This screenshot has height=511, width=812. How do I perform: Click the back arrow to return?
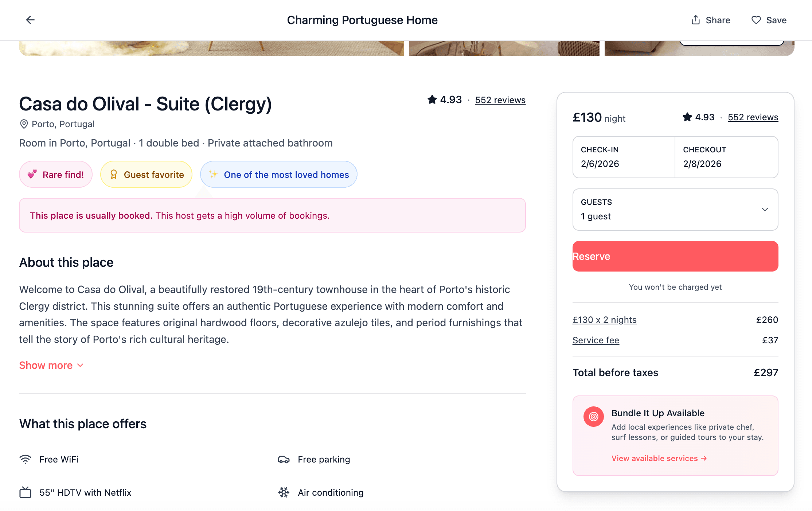coord(30,20)
